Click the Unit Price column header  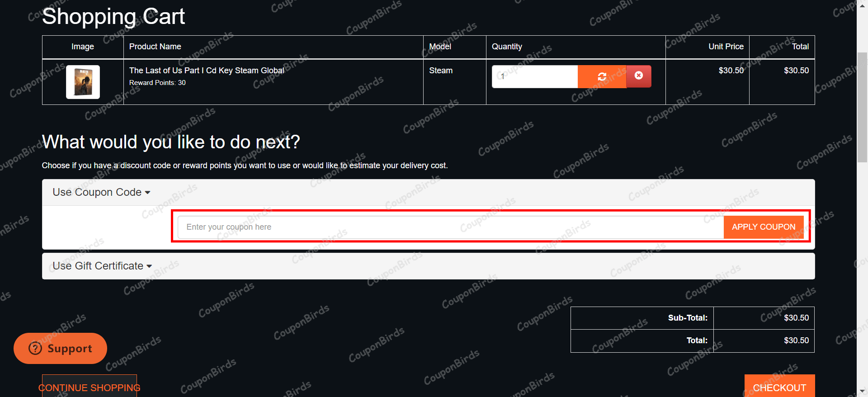click(726, 47)
